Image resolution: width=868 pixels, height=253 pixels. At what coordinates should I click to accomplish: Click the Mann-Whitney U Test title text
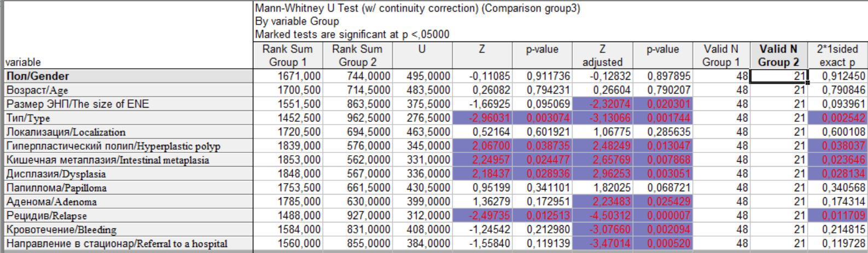(417, 8)
